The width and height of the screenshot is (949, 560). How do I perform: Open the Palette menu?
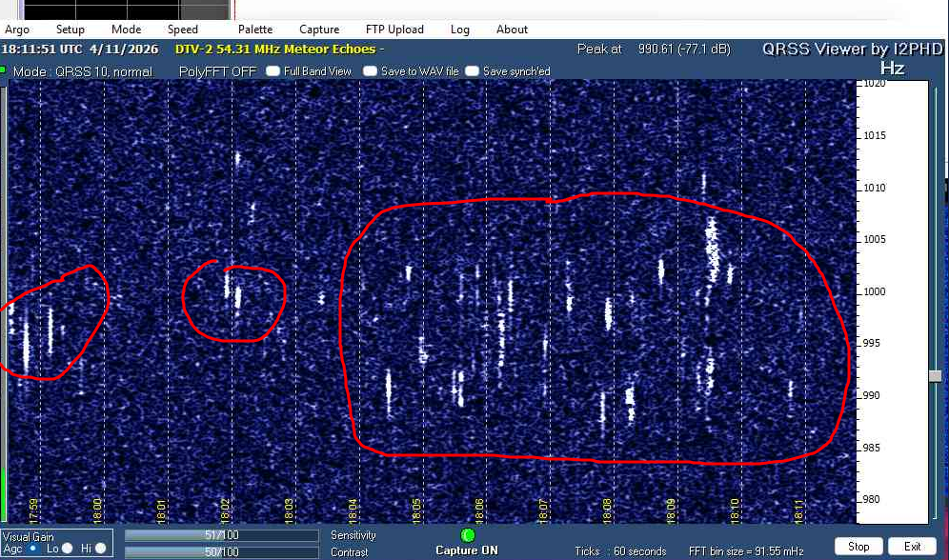255,30
